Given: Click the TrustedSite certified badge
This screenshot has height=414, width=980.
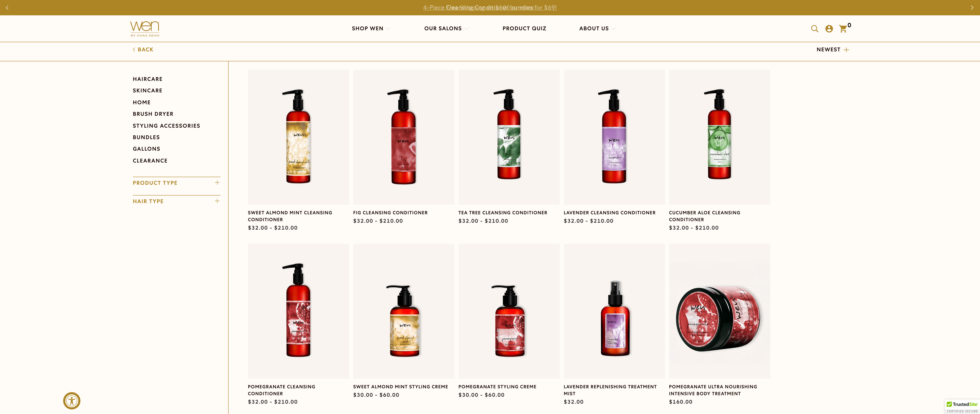Looking at the screenshot, I should click(962, 407).
